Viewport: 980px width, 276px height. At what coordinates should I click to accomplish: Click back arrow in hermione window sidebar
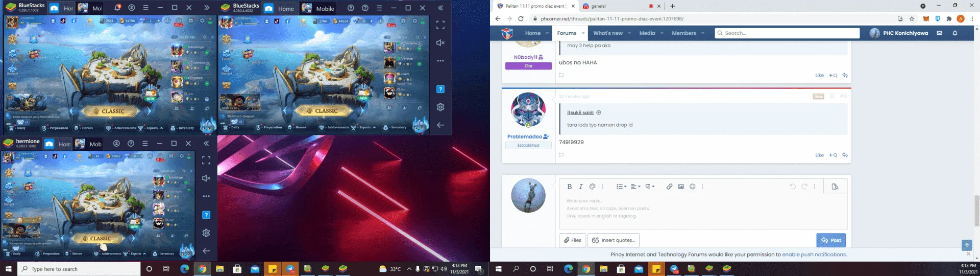click(x=206, y=250)
